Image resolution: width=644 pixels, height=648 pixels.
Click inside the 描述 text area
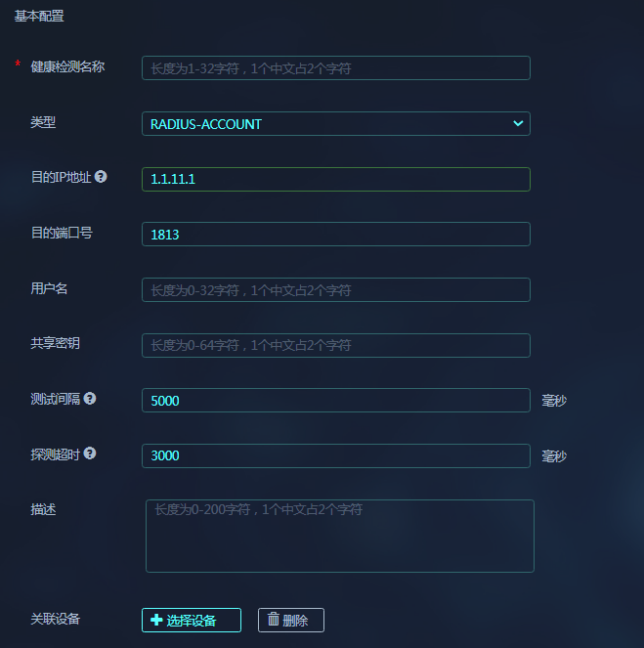pos(340,536)
